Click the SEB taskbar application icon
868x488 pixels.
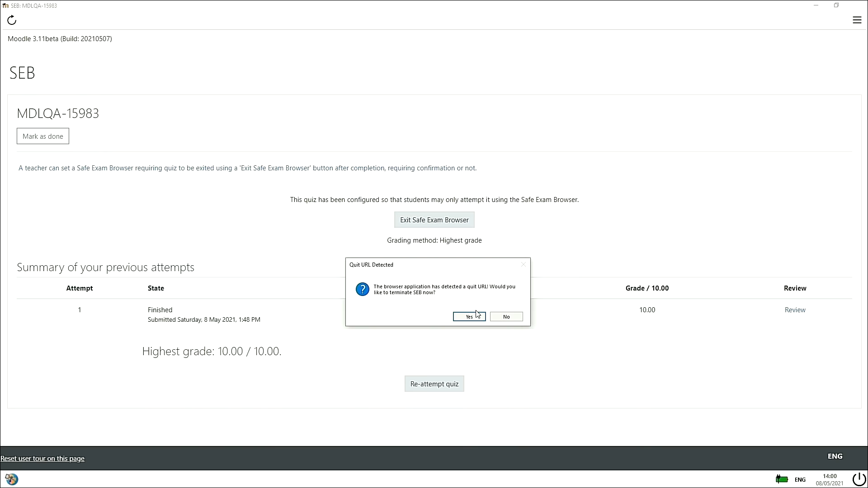coord(11,479)
